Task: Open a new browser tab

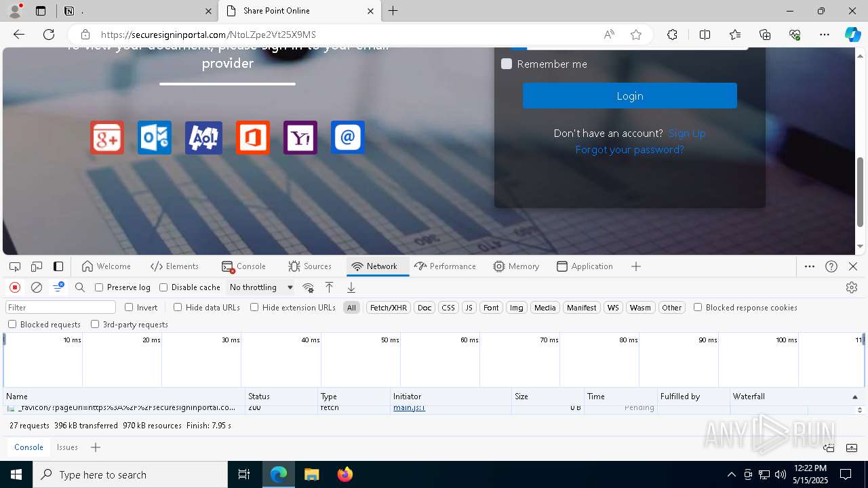Action: [x=393, y=11]
